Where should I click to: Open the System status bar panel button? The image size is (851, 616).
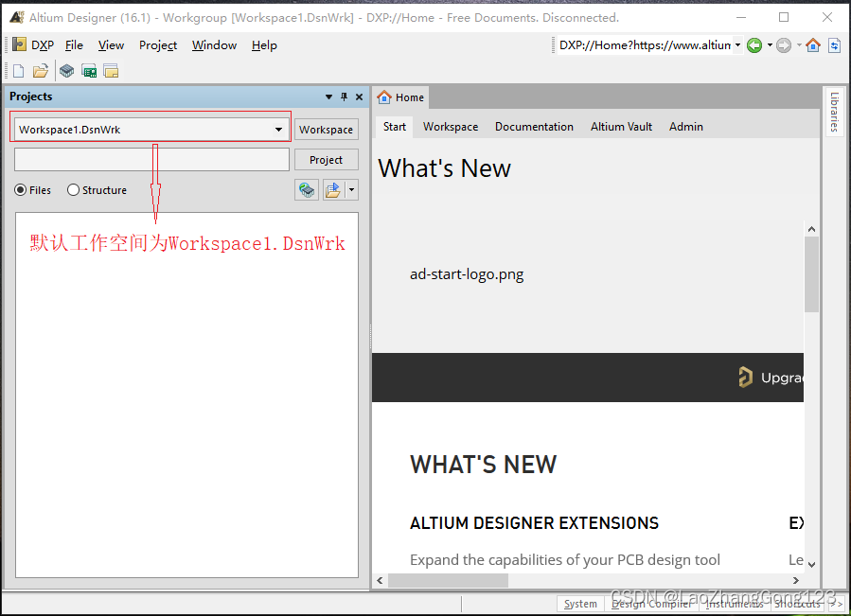click(x=580, y=604)
